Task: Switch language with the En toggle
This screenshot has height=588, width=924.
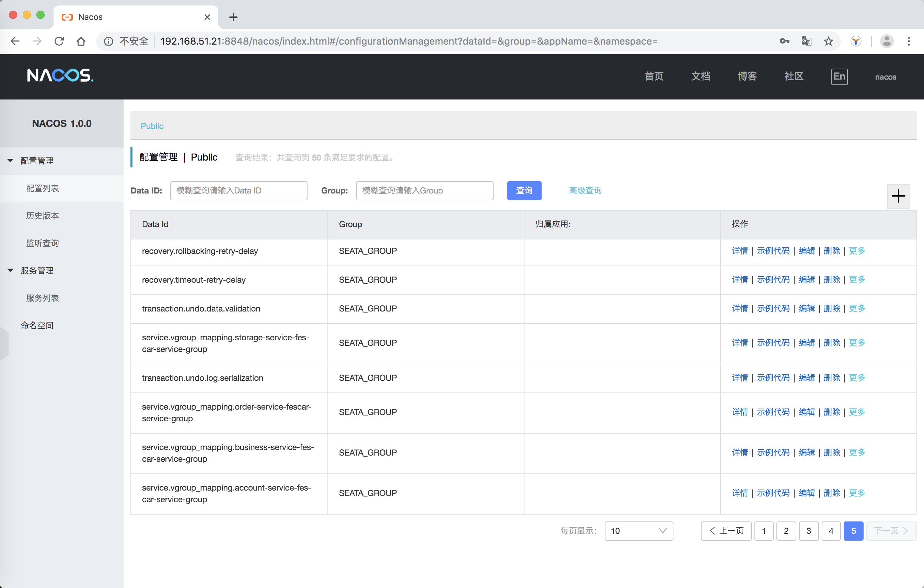Action: (x=839, y=76)
